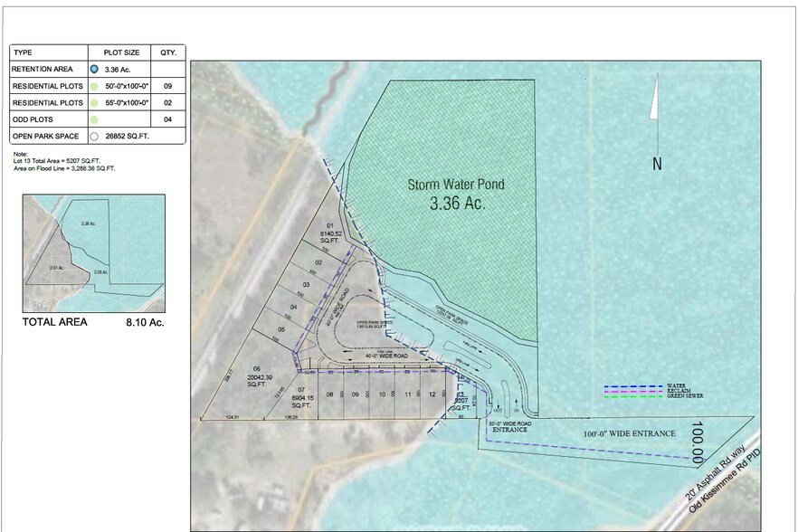The width and height of the screenshot is (798, 532).
Task: Click the rotated 100.00 dimension
Action: pyautogui.click(x=698, y=442)
